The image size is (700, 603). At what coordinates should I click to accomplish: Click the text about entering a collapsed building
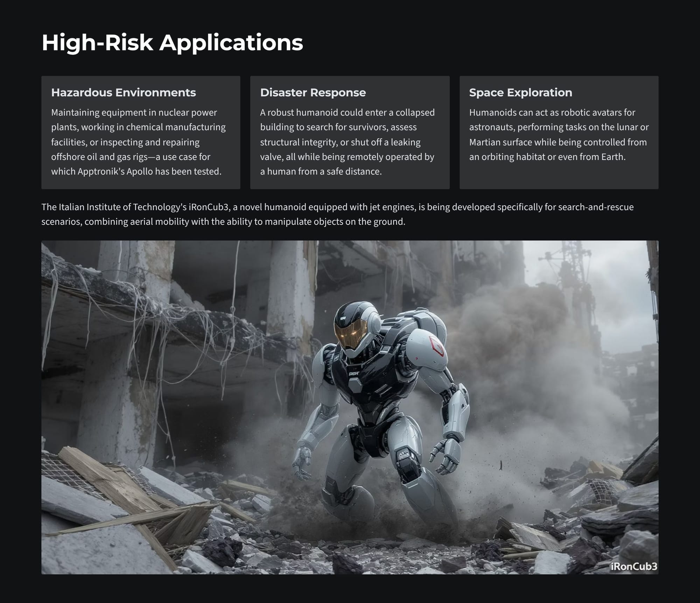pyautogui.click(x=348, y=142)
